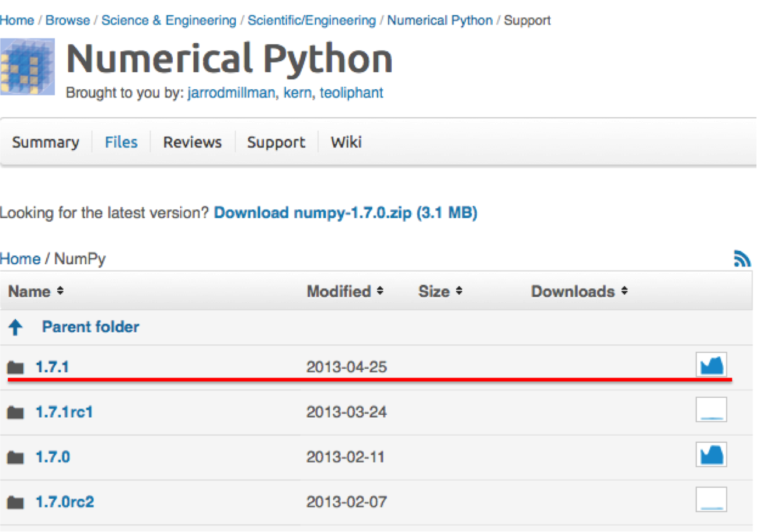Click the Numerical Python page title
The image size is (757, 532).
[229, 60]
